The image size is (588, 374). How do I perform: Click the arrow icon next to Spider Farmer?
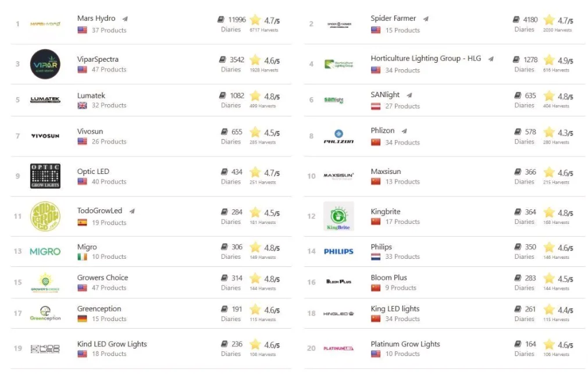tap(426, 19)
